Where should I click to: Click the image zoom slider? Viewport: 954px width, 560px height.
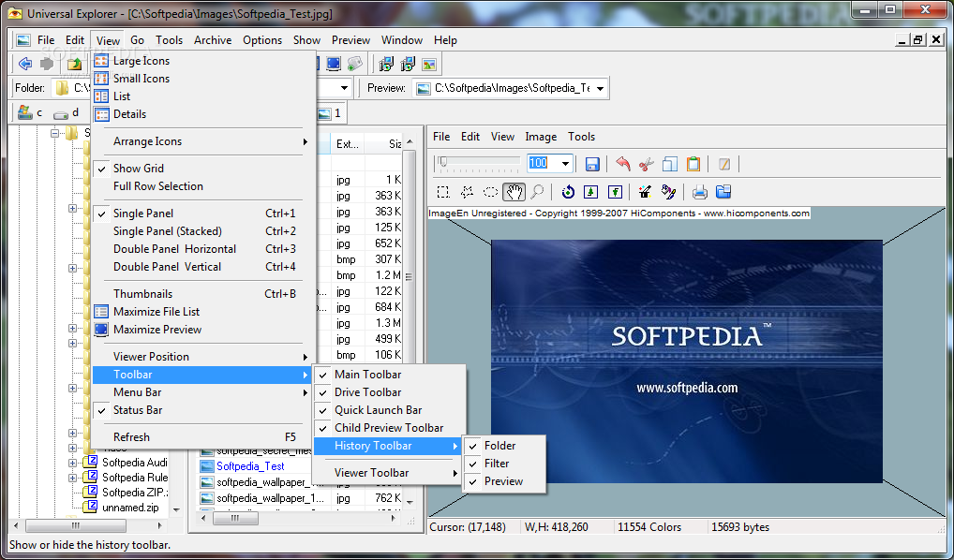tap(479, 162)
